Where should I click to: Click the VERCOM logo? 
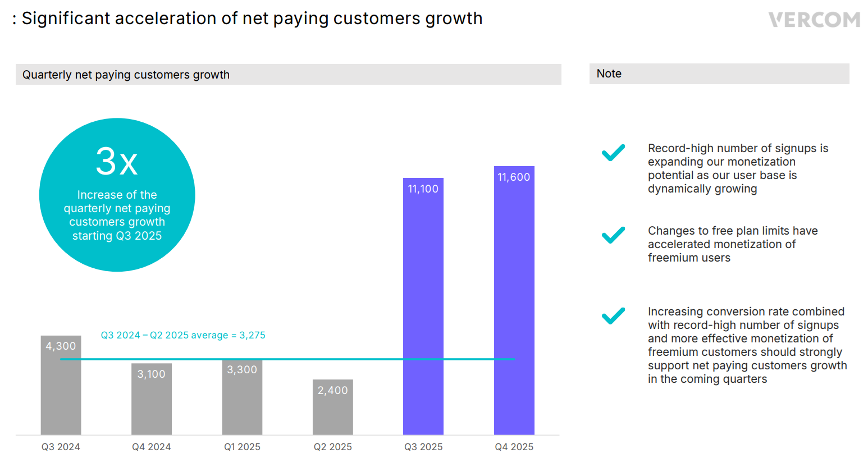(x=814, y=20)
